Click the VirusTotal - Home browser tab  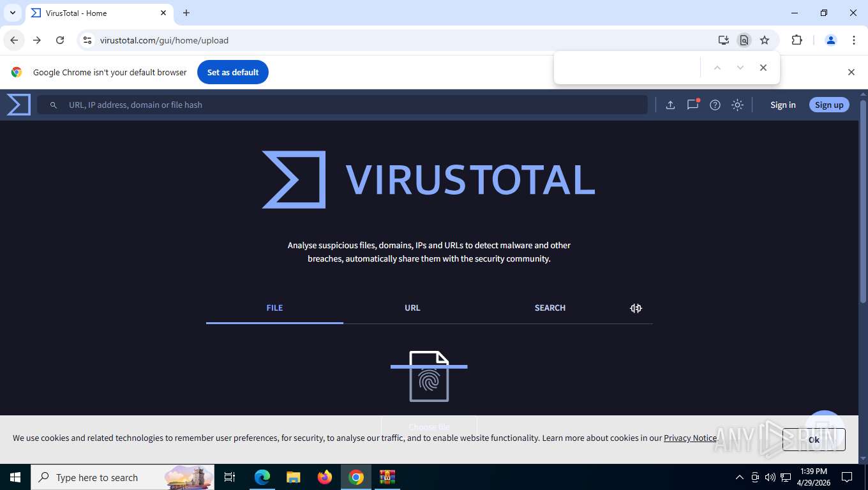99,13
